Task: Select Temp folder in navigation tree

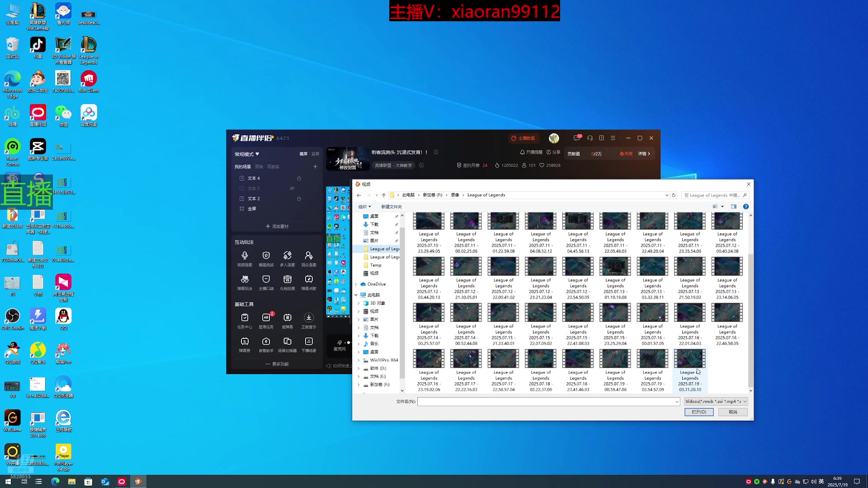Action: [376, 265]
